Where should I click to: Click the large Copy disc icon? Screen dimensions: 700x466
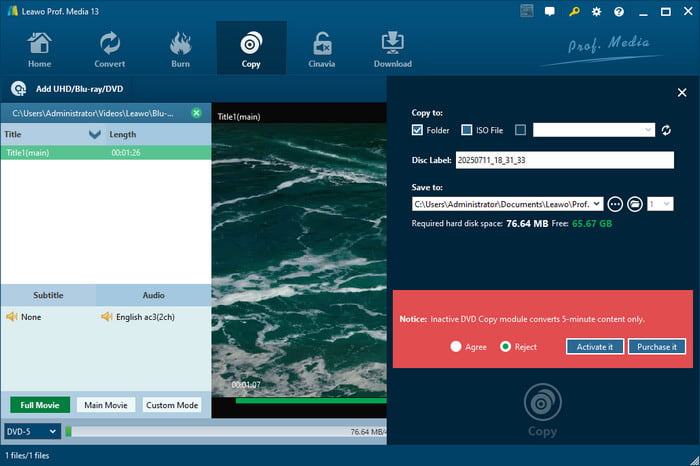(541, 401)
